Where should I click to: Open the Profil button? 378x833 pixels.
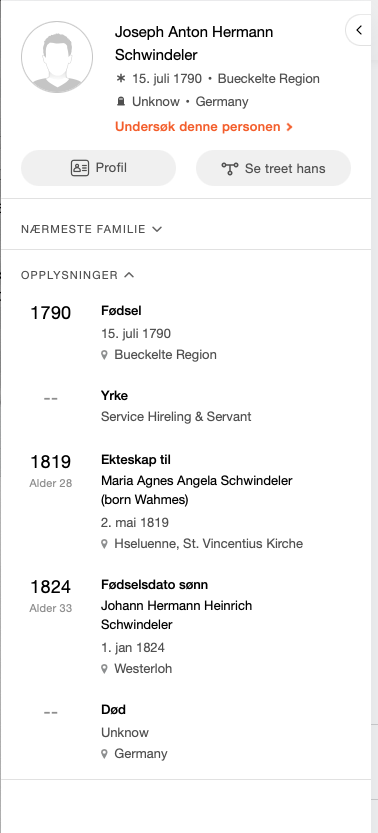98,168
